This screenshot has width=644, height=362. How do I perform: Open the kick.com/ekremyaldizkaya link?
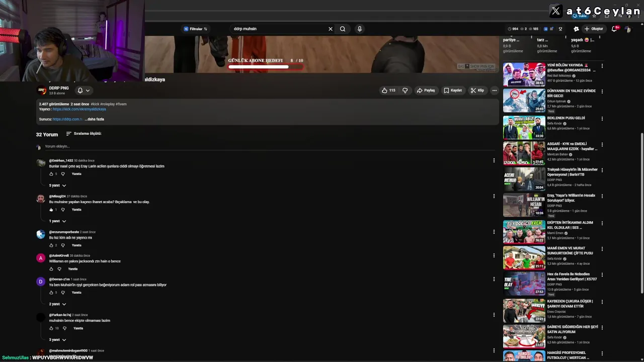tap(79, 109)
